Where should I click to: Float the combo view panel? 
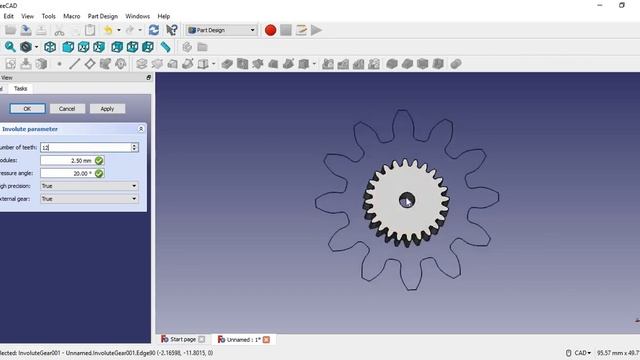click(149, 77)
